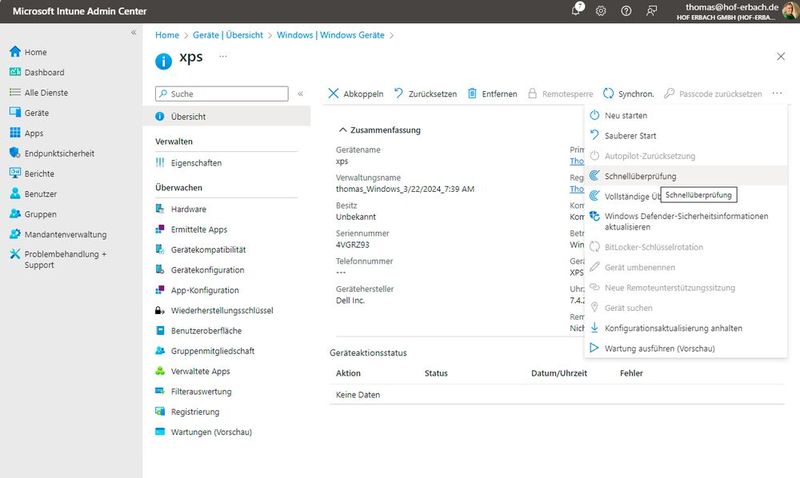Select Übersicht menu item
This screenshot has height=478, width=800.
(227, 116)
